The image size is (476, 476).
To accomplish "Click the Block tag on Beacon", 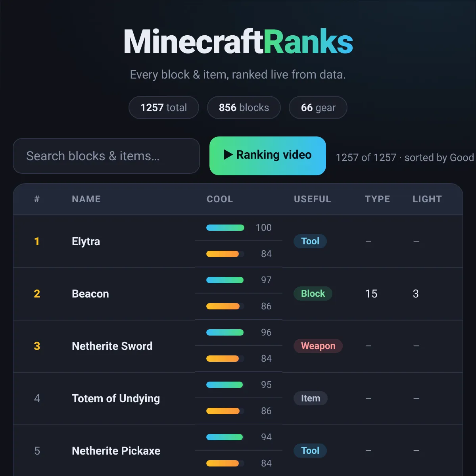I will tap(313, 294).
